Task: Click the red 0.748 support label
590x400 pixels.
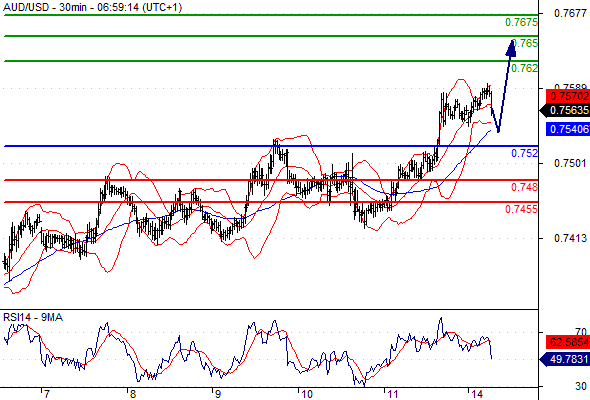Action: pyautogui.click(x=525, y=187)
